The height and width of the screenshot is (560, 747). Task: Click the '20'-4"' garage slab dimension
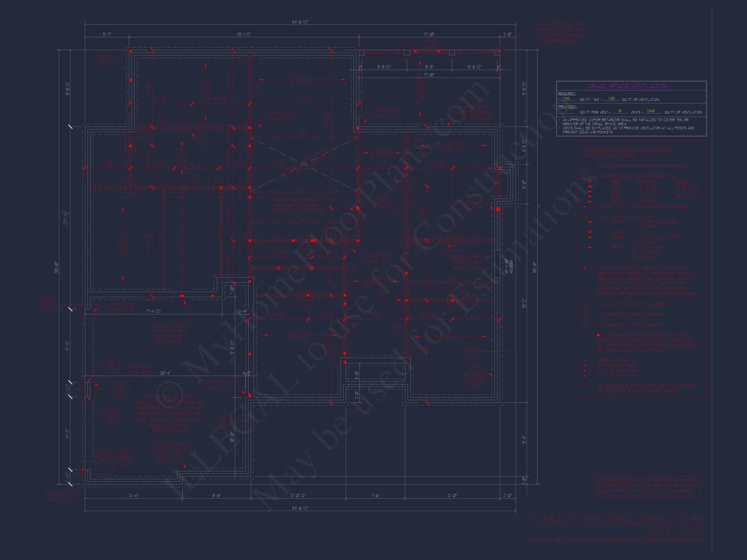165,373
